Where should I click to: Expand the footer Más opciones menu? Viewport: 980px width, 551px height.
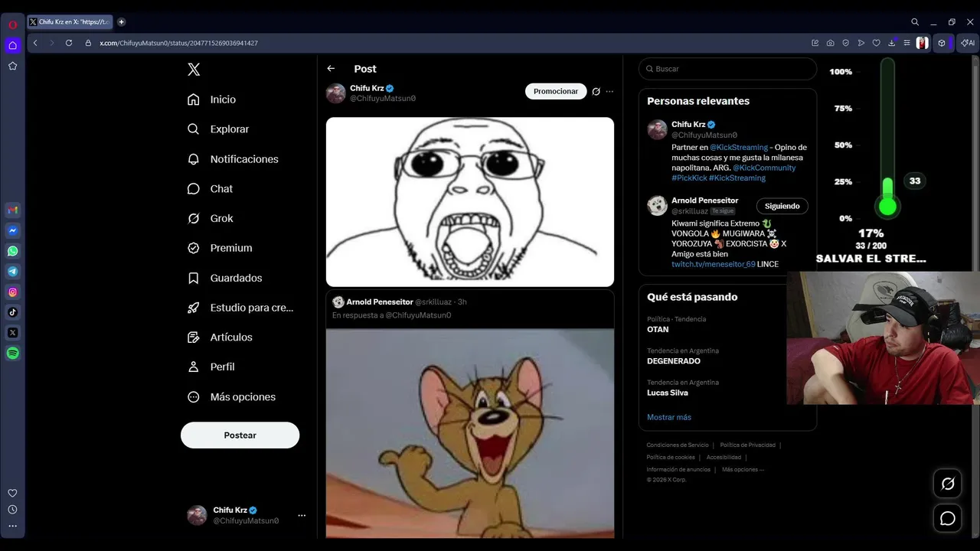(x=743, y=470)
